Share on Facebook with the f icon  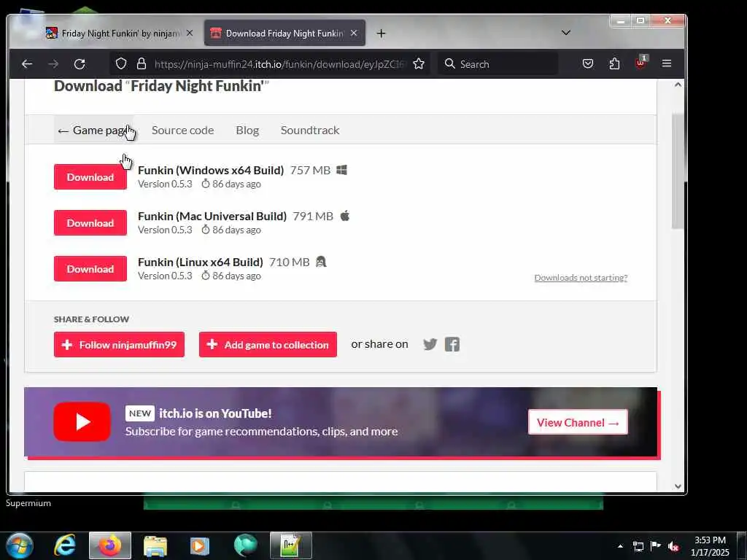452,344
